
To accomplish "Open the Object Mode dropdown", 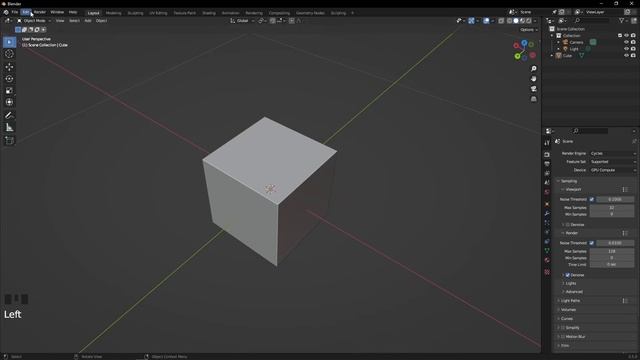I will tap(33, 20).
